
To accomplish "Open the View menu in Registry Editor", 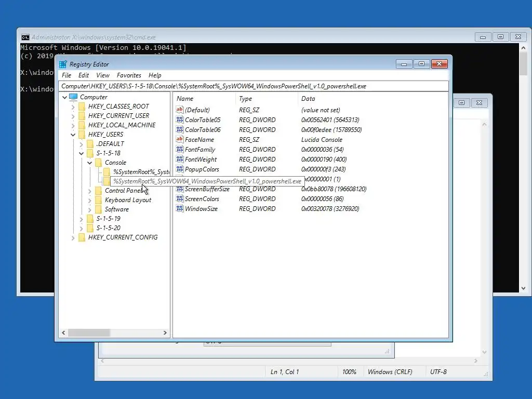I will 102,75.
